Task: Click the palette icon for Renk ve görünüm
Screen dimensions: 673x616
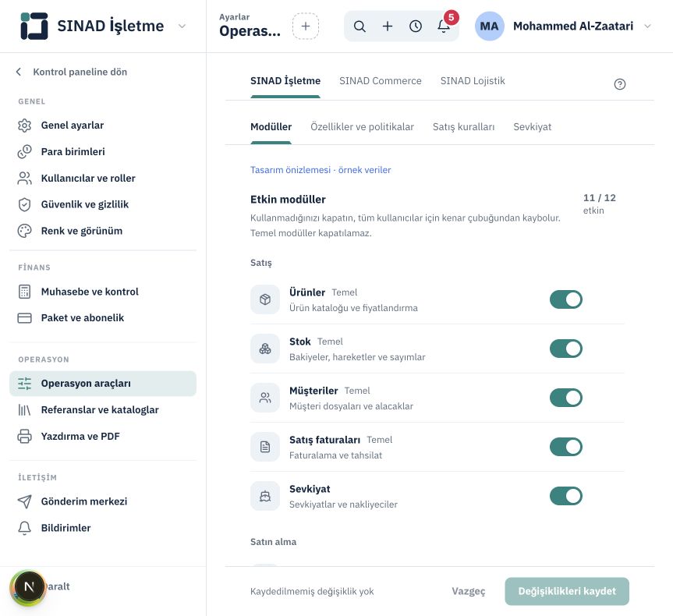Action: (x=24, y=231)
